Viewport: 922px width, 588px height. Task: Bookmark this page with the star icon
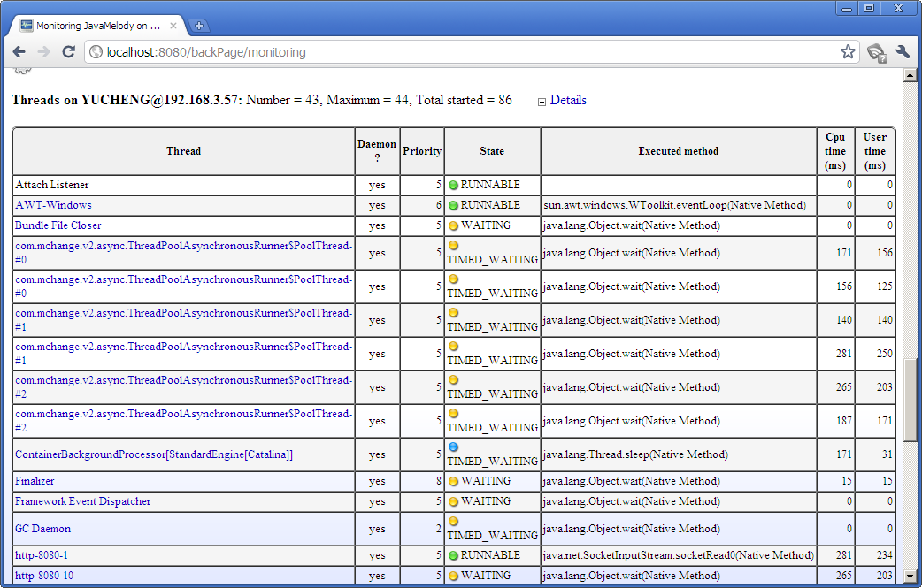848,51
